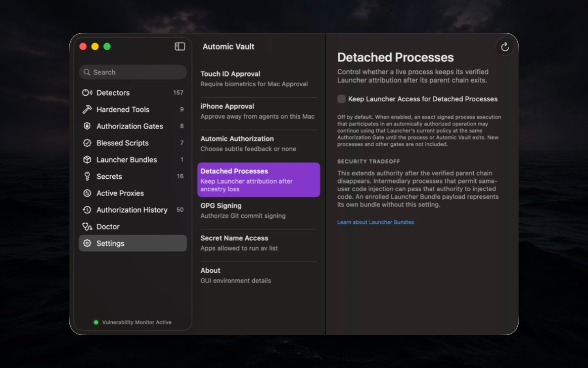The height and width of the screenshot is (368, 588).
Task: Click the refresh icon in top right
Action: click(505, 47)
